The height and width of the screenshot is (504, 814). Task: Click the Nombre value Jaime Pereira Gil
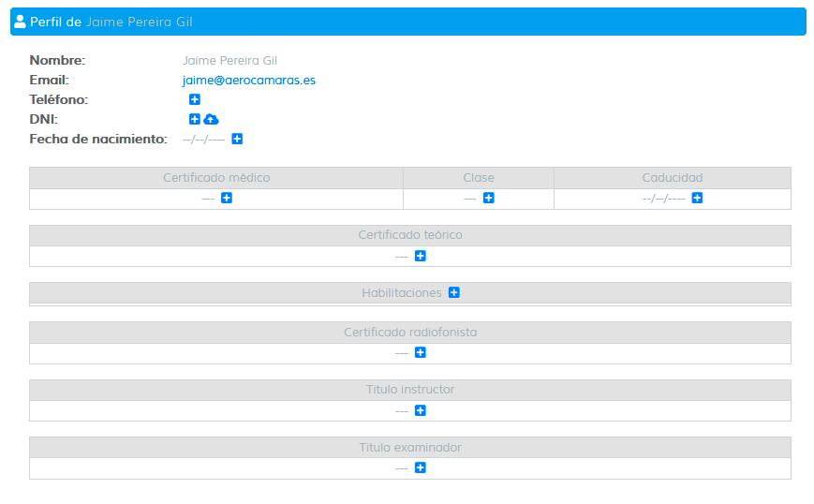229,61
